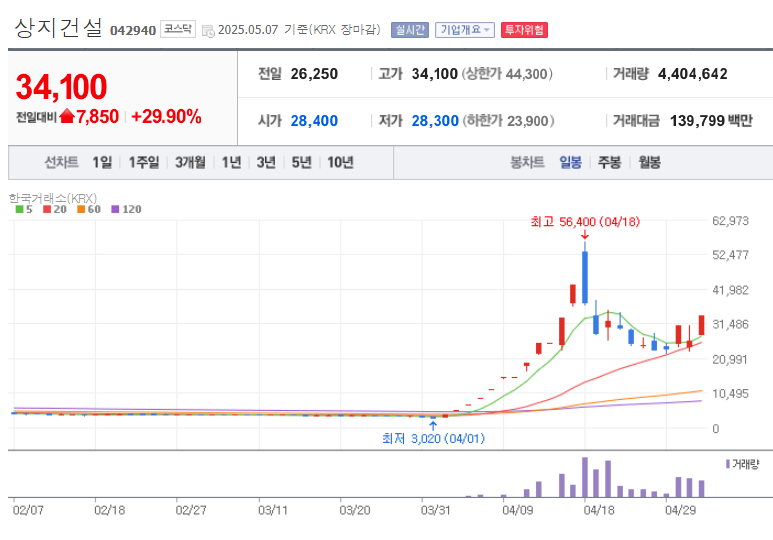Screen dimensions: 773x540
Task: Click the 한국거래소(KRX) chart label
Action: [x=53, y=198]
